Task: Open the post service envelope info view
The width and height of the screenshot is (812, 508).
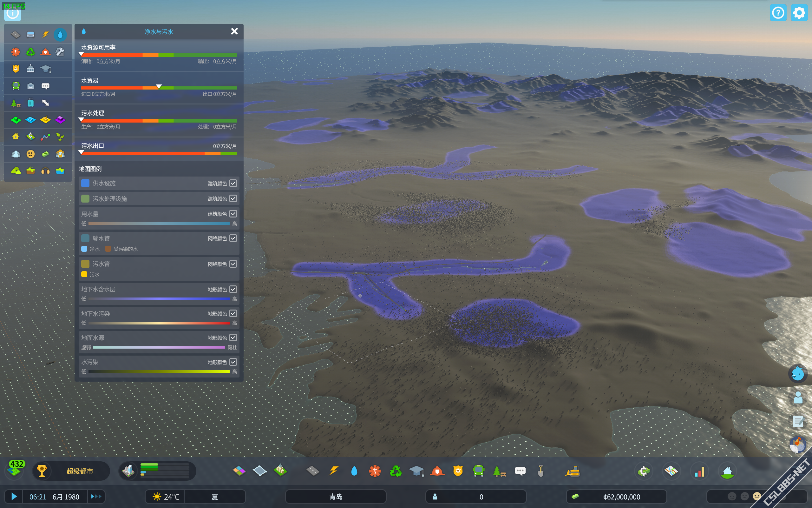Action: pyautogui.click(x=30, y=86)
